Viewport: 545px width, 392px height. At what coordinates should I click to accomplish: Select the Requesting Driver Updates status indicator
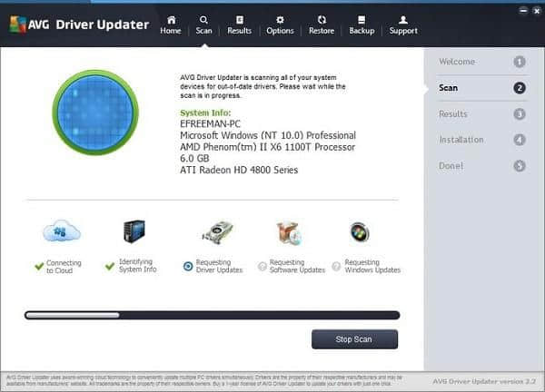[188, 266]
